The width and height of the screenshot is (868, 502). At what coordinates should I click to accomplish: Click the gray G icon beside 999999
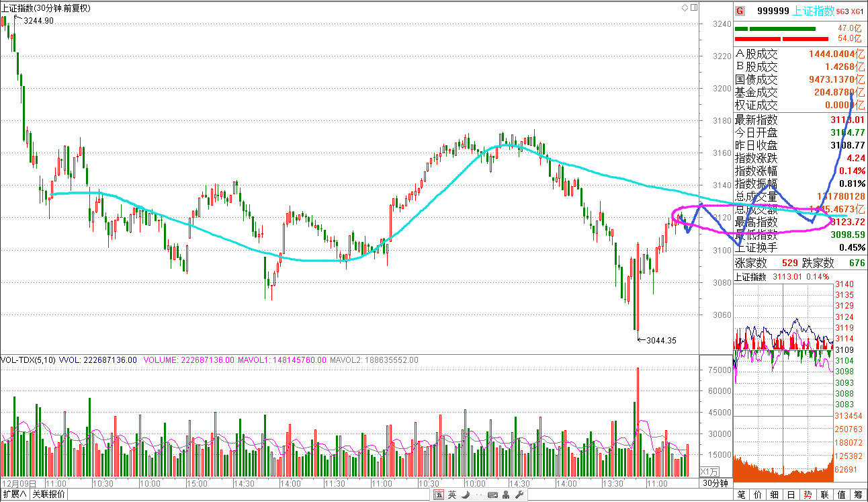[x=740, y=11]
